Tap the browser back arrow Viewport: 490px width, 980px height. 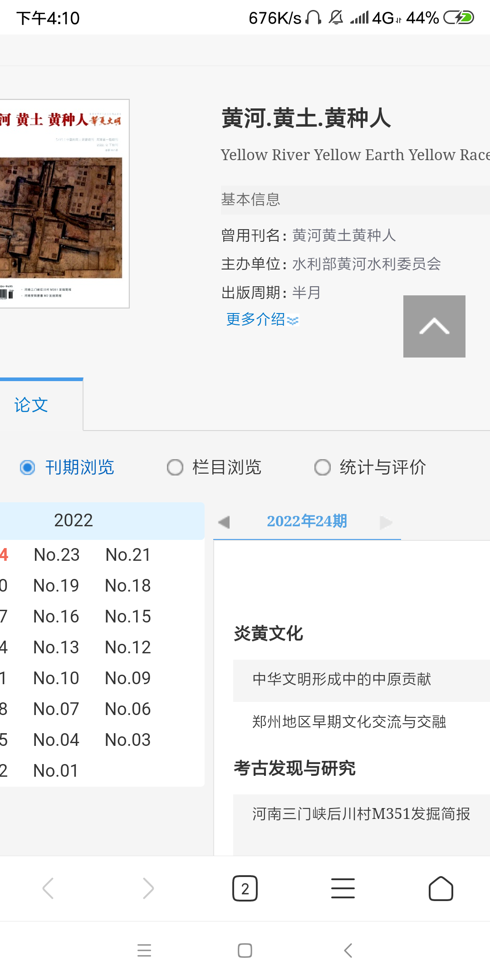(48, 888)
